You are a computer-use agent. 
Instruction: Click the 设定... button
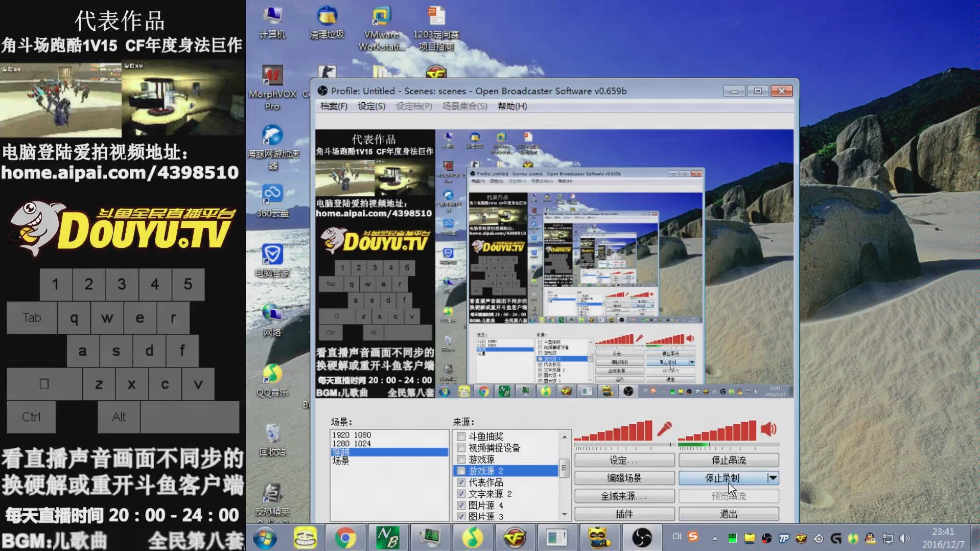coord(624,460)
